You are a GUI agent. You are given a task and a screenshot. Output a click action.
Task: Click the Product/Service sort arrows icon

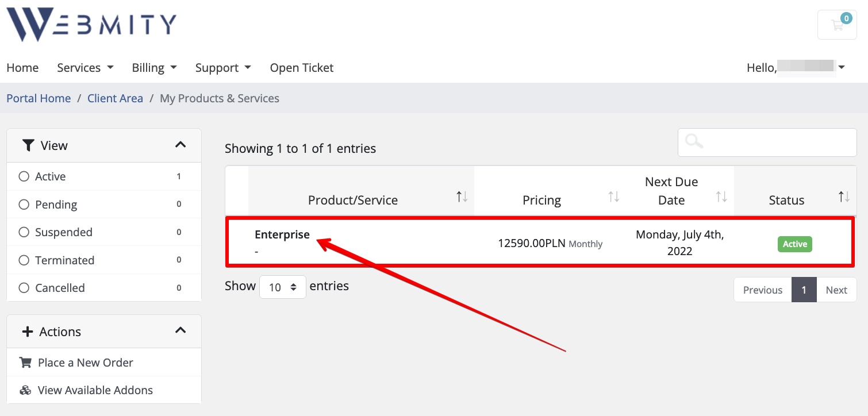pos(462,197)
